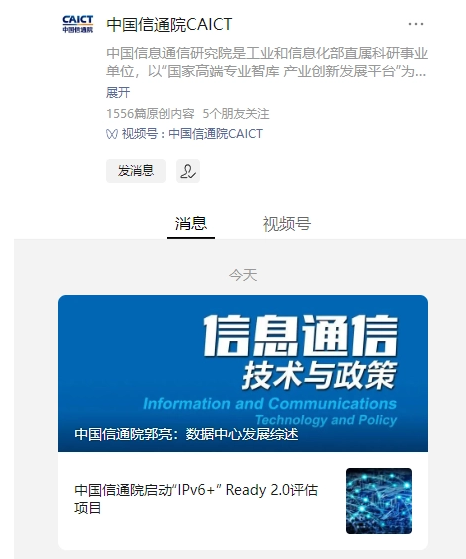Click the account title 中国信通院CAICT
466x559 pixels.
pos(169,25)
